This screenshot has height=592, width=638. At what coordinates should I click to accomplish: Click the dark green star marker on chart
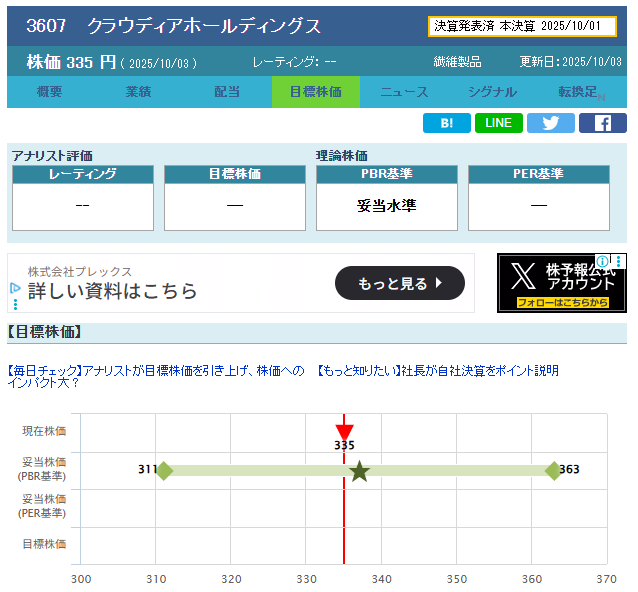click(x=360, y=471)
